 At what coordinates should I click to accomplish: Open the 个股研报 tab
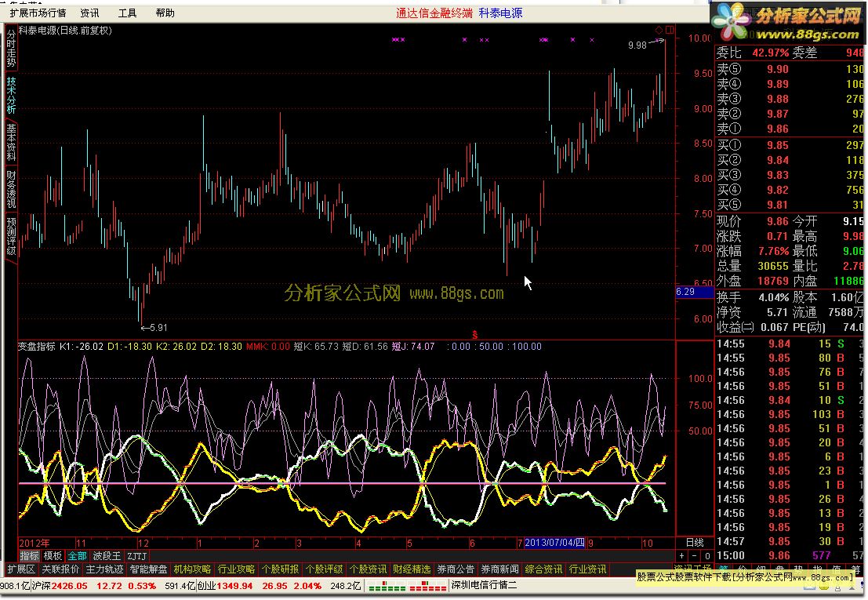click(280, 569)
